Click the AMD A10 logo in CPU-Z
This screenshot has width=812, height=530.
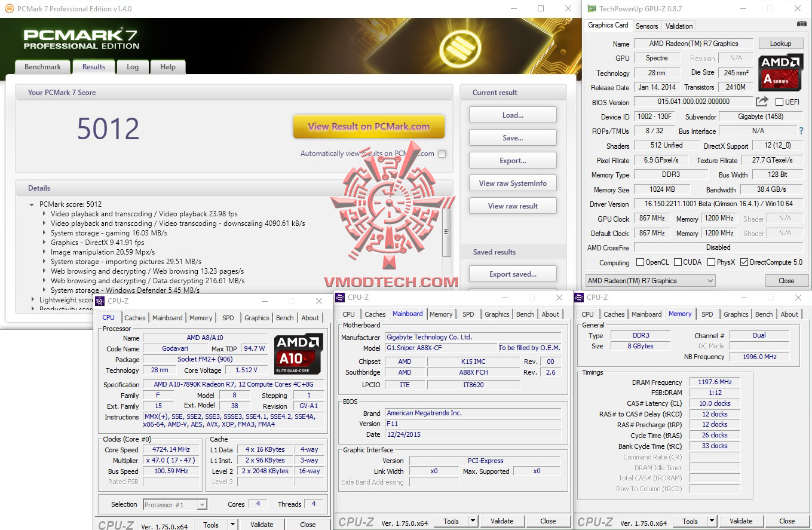coord(298,354)
